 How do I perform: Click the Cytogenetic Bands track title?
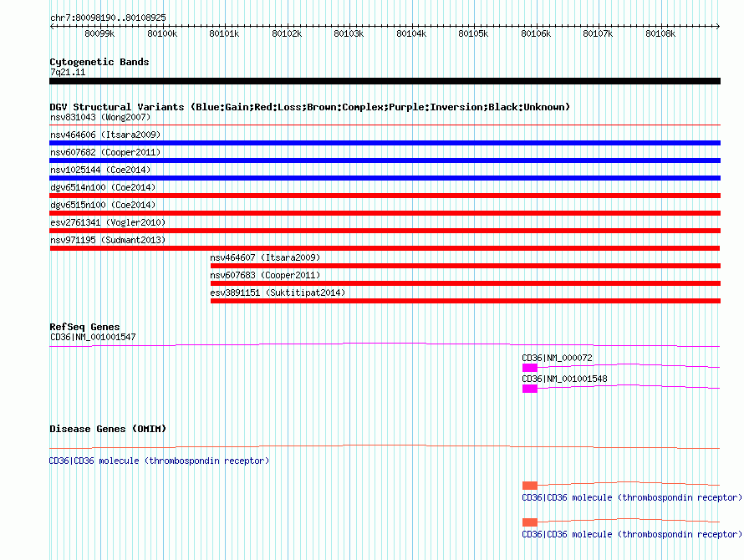point(99,62)
